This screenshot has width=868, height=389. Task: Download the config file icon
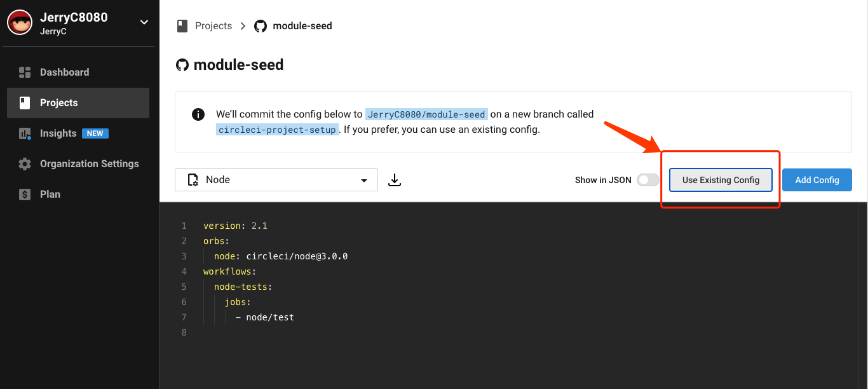[x=395, y=180]
